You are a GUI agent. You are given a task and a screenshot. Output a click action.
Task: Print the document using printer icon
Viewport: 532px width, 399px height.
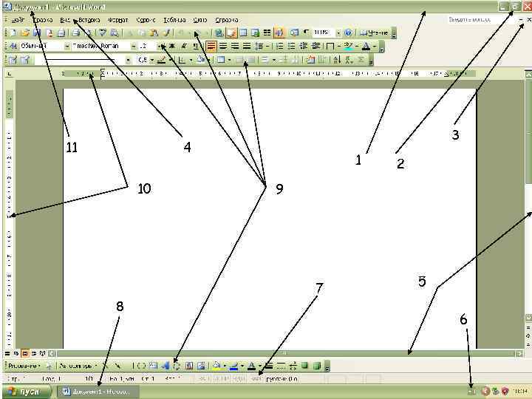click(76, 33)
